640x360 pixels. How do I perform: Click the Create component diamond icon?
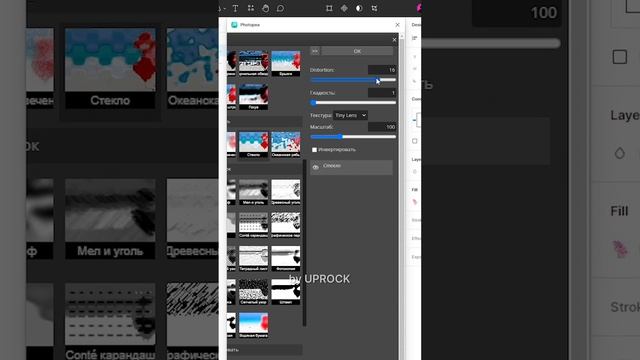[344, 8]
